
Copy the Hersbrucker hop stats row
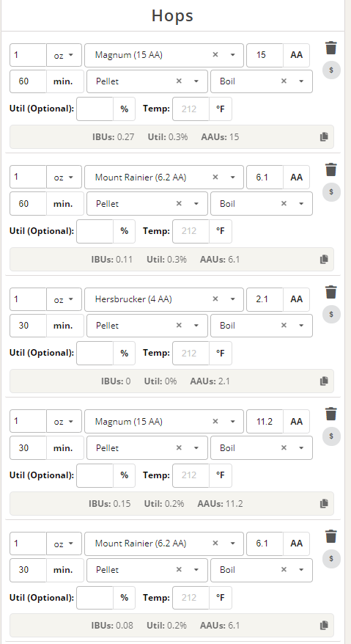click(324, 381)
